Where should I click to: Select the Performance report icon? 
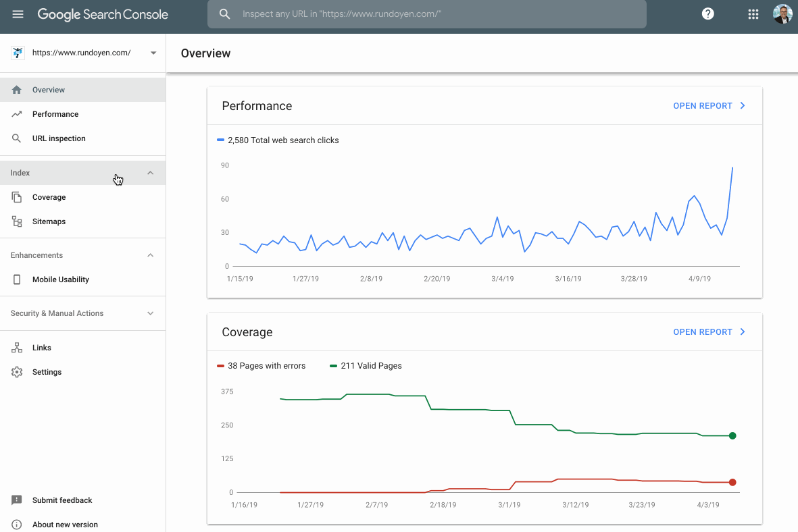(x=17, y=113)
